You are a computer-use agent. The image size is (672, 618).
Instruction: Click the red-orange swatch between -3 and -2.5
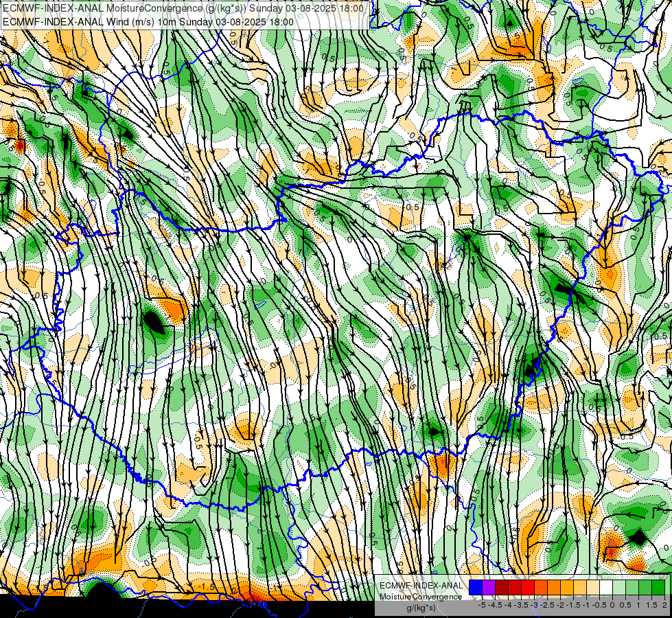[541, 588]
